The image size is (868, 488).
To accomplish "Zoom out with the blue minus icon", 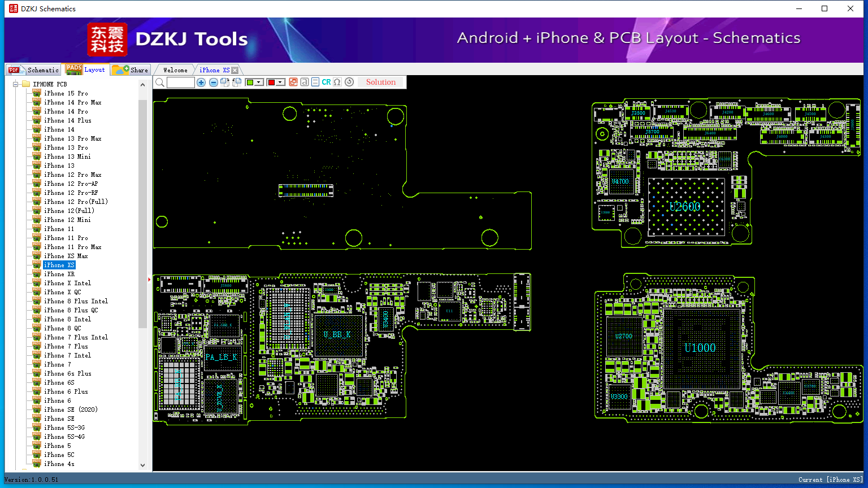I will 214,82.
